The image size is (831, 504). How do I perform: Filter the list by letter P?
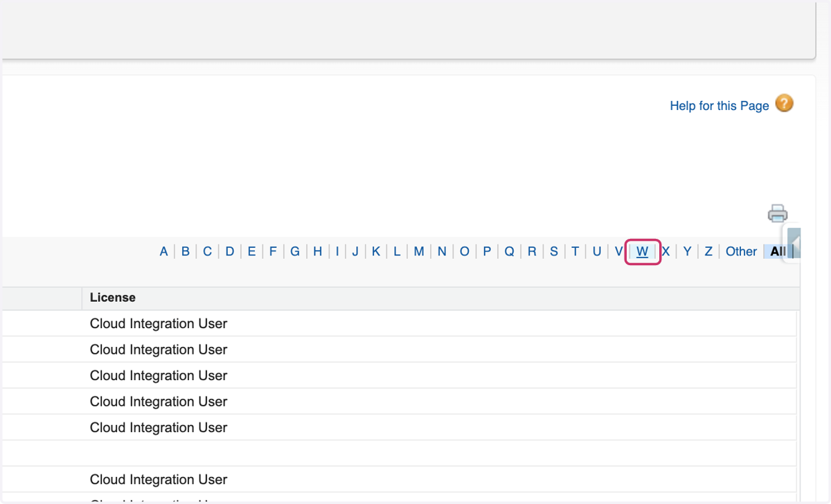click(487, 251)
